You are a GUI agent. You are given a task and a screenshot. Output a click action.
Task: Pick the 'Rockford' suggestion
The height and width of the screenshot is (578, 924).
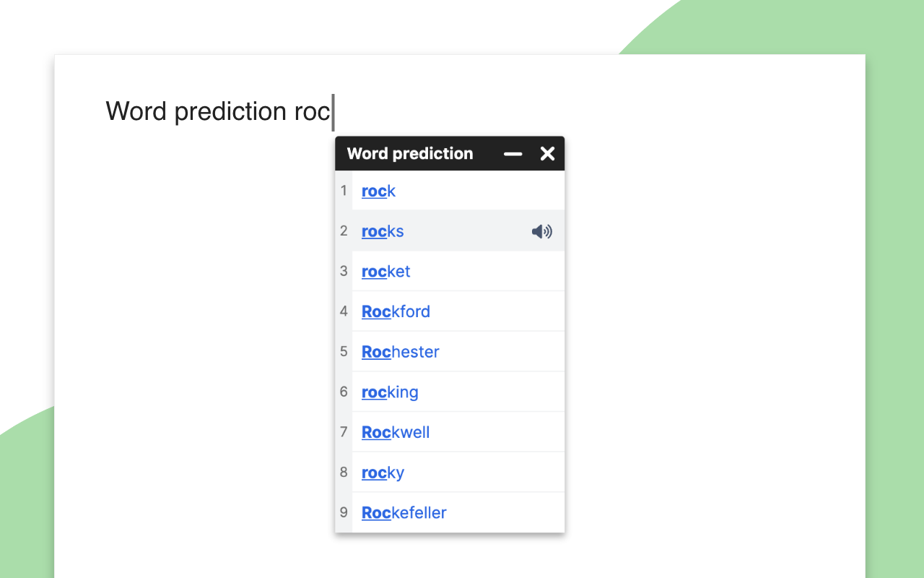[396, 311]
